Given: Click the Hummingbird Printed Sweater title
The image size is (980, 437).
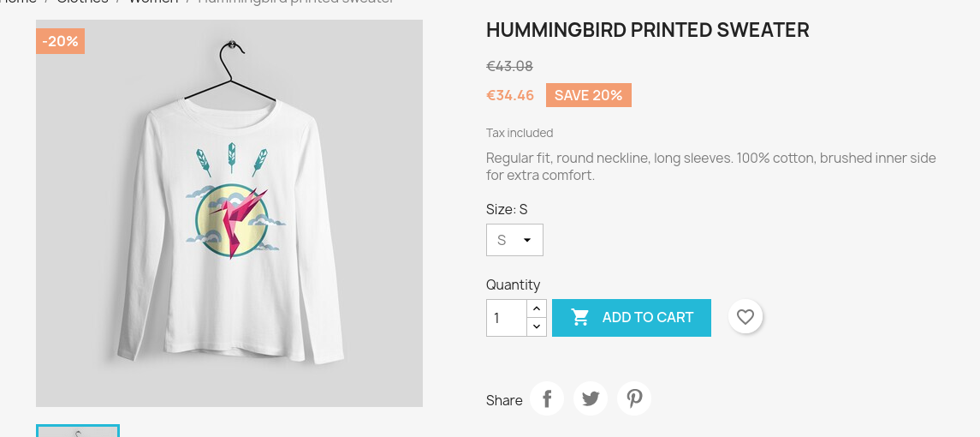Looking at the screenshot, I should point(647,31).
